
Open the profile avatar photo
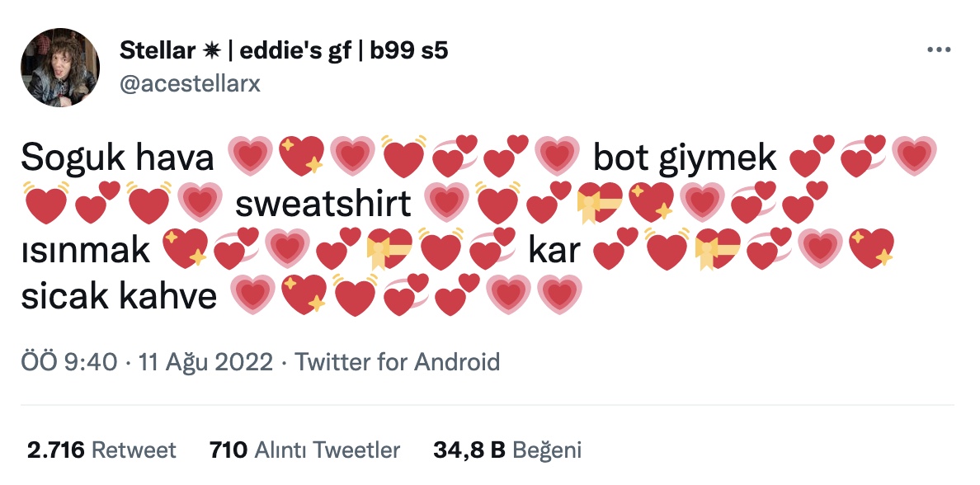(x=60, y=67)
